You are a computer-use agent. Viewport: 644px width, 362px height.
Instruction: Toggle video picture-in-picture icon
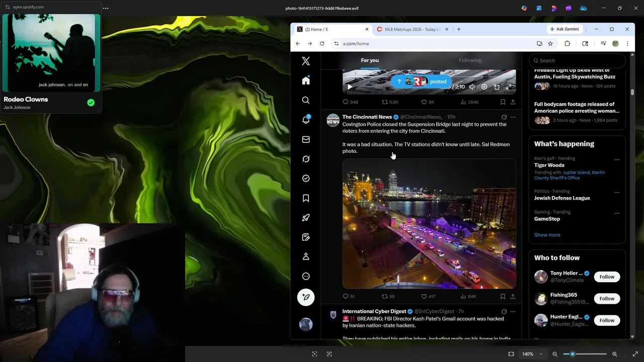pos(497,87)
